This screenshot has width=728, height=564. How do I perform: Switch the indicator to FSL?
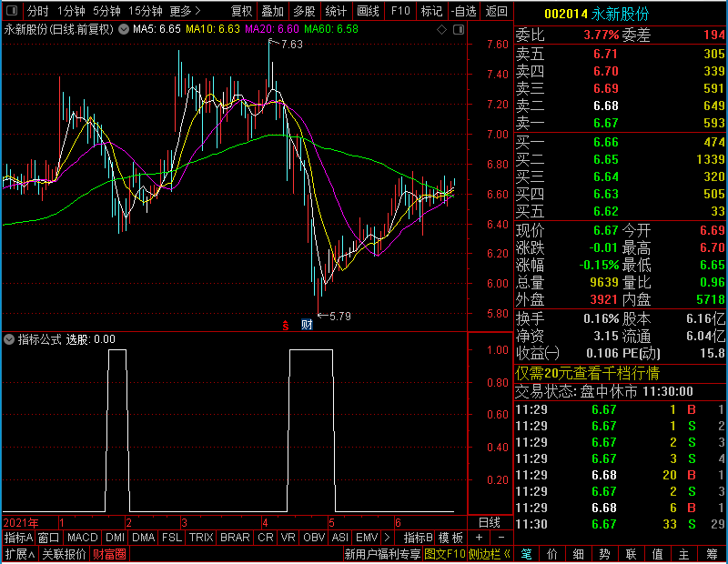[x=172, y=538]
